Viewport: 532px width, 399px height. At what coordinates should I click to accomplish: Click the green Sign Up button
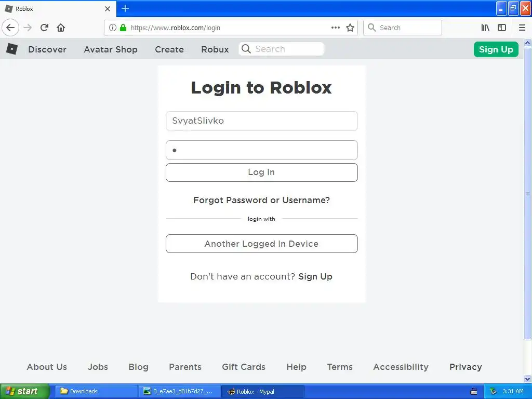click(496, 49)
